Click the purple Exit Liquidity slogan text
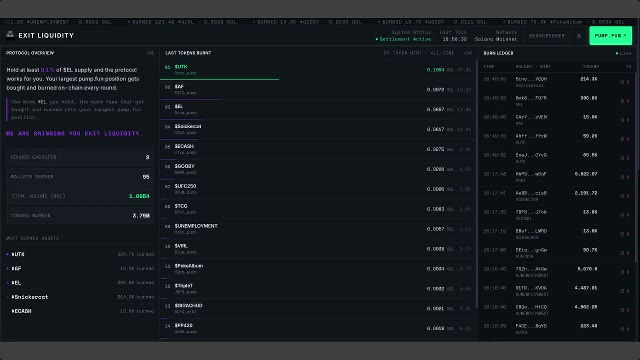This screenshot has height=360, width=640. pos(74,133)
